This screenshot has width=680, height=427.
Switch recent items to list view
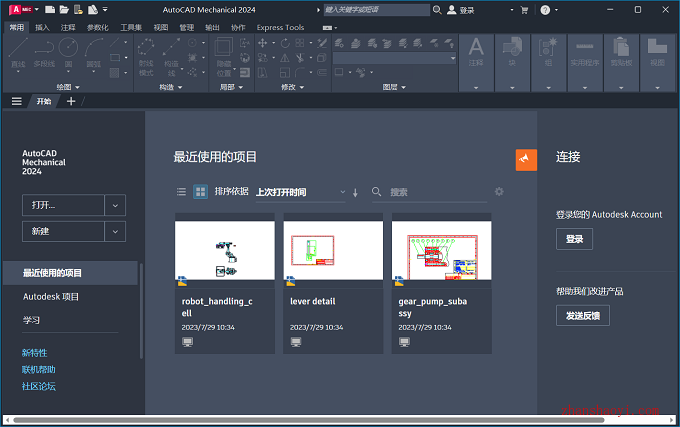tap(181, 192)
